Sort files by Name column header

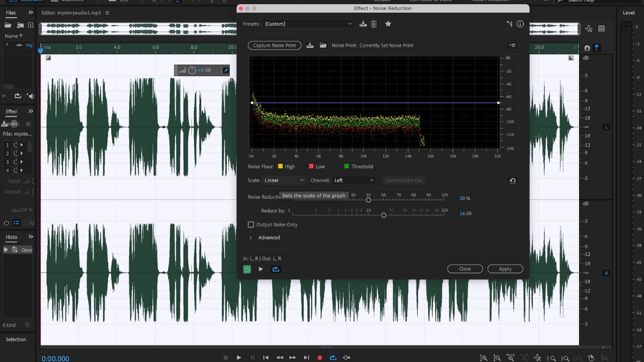coord(14,36)
